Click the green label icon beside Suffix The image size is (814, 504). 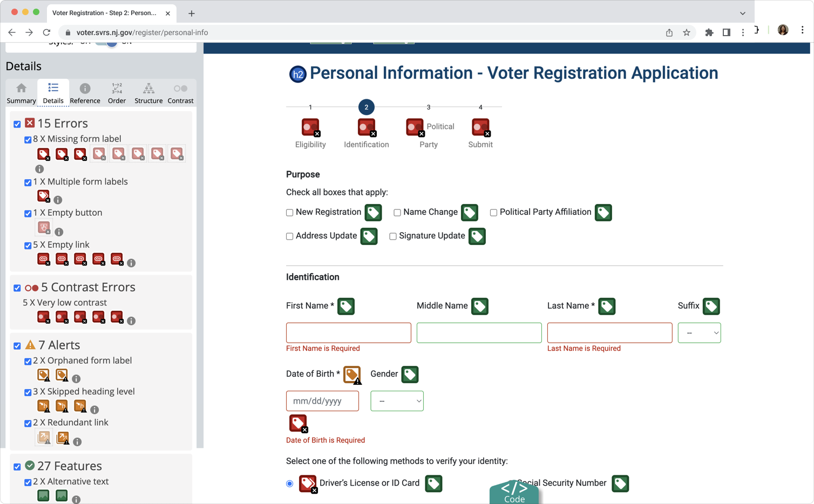point(711,307)
